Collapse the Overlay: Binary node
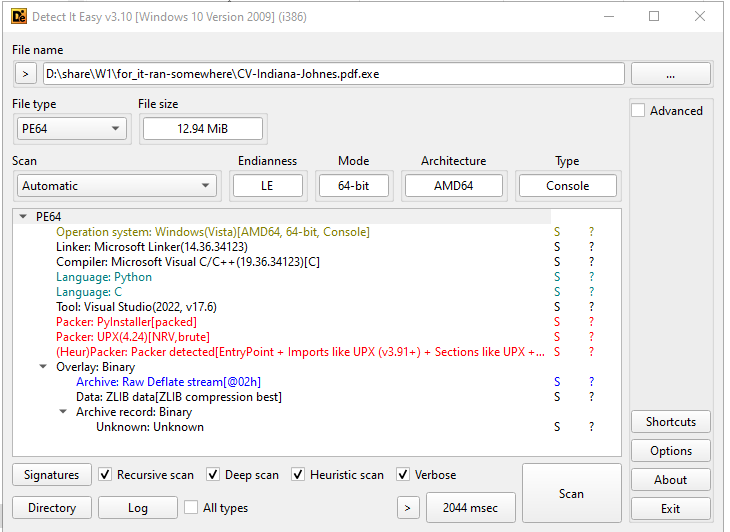Screen dimensions: 730x532 (x=43, y=367)
